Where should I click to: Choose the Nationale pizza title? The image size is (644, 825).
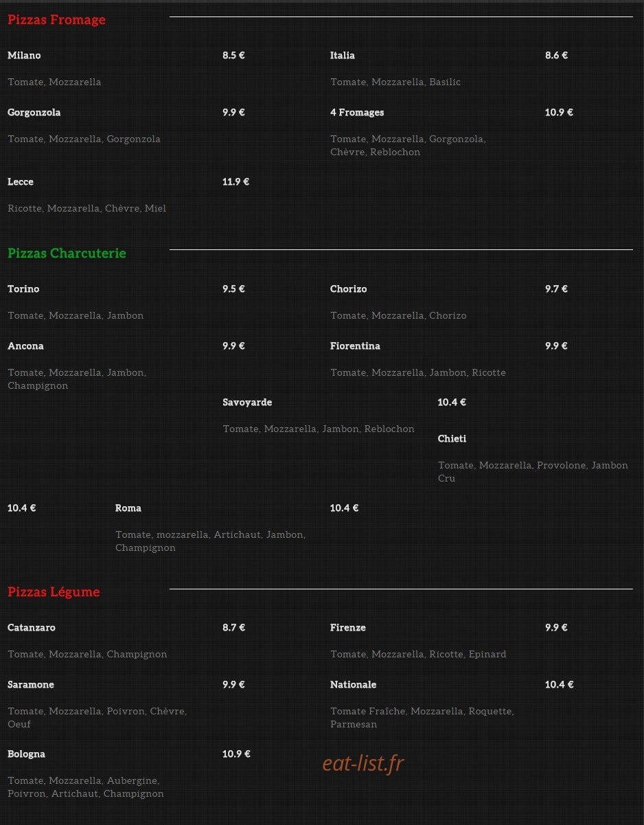(x=354, y=685)
